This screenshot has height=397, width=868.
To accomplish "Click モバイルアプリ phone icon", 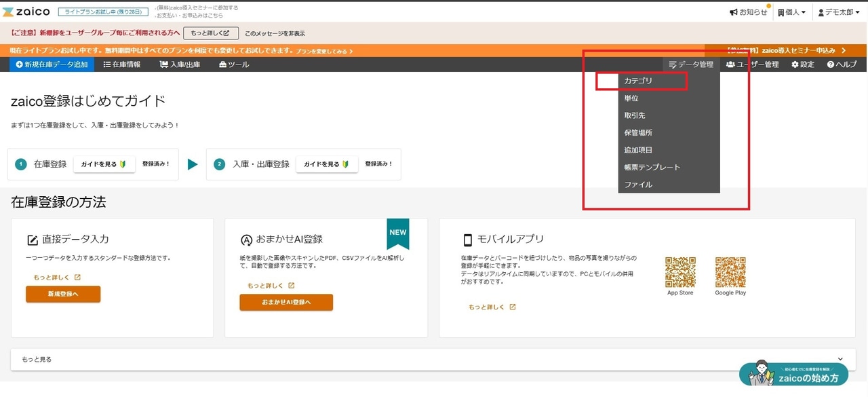I will pyautogui.click(x=467, y=240).
